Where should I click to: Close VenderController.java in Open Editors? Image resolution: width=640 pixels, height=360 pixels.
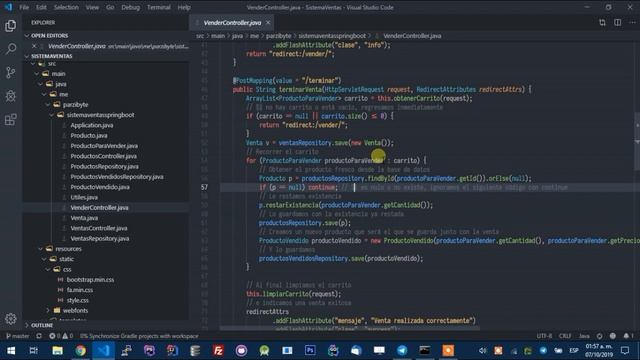[x=34, y=46]
